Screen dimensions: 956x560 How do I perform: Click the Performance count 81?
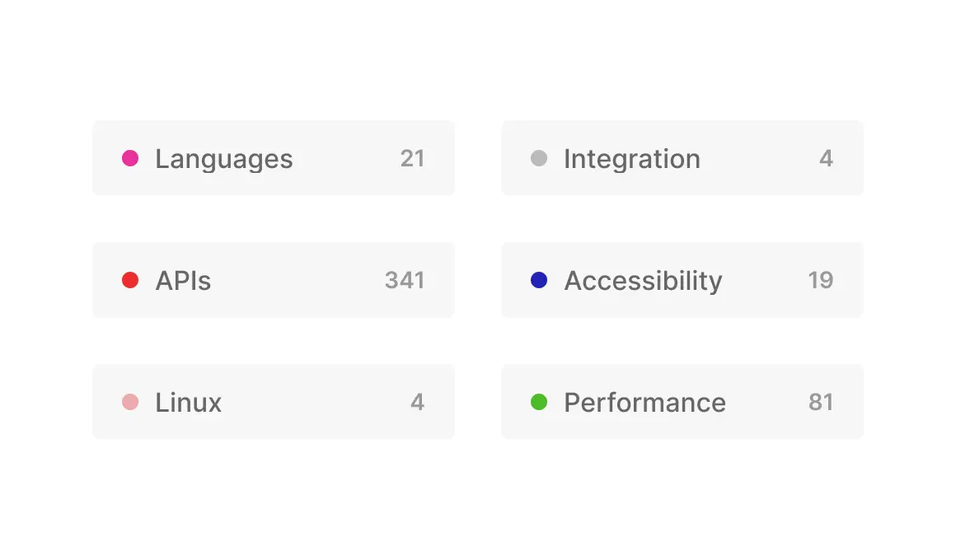click(821, 402)
